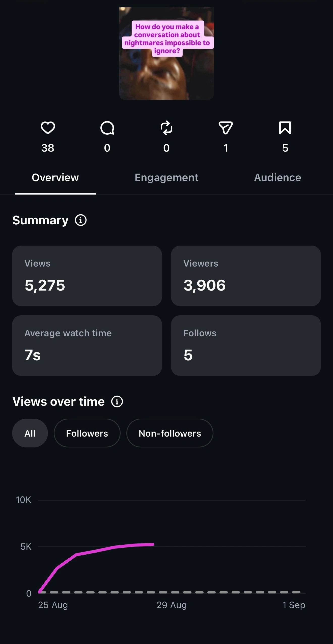333x644 pixels.
Task: Tap the comments speech bubble icon
Action: click(x=107, y=128)
